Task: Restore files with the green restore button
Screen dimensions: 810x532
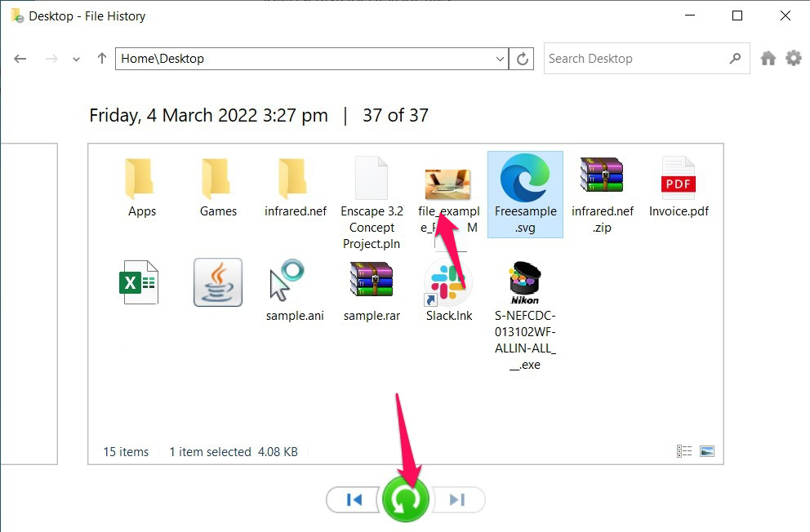Action: point(406,500)
